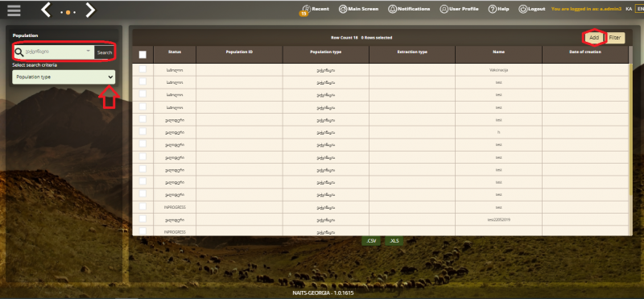The image size is (644, 299).
Task: Click the Population search input field
Action: pyautogui.click(x=54, y=52)
